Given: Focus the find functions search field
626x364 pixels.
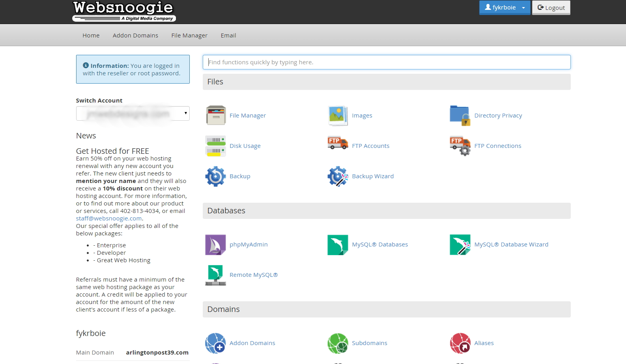Looking at the screenshot, I should [x=387, y=62].
